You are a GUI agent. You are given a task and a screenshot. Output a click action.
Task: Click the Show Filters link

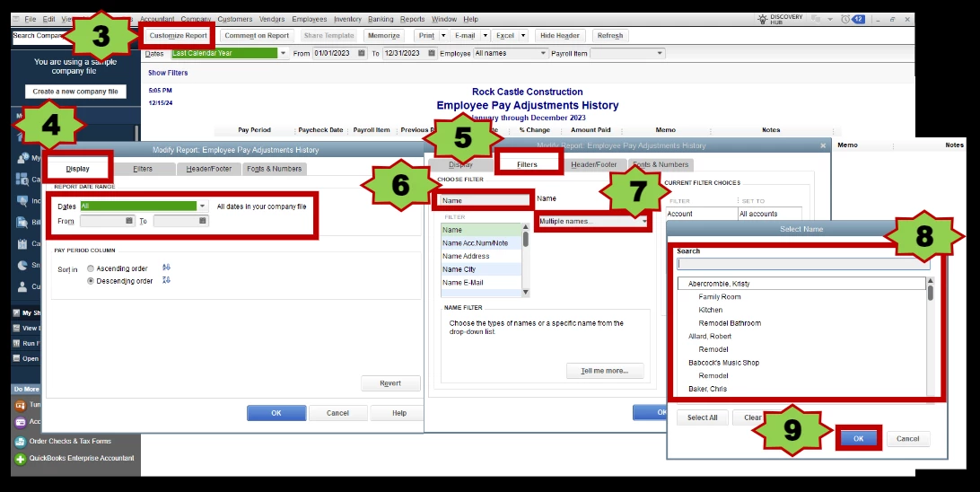click(168, 73)
